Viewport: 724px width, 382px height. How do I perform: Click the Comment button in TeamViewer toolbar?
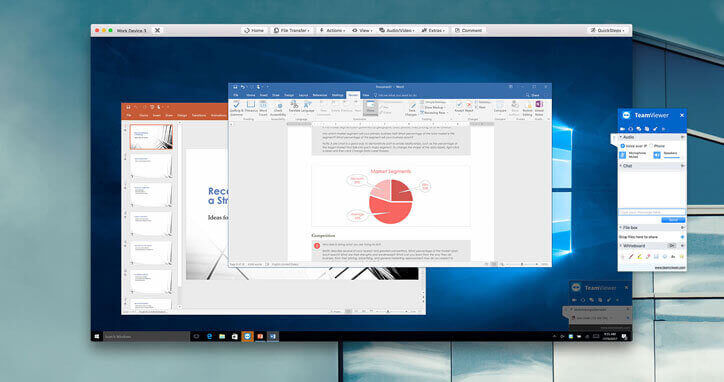[468, 30]
